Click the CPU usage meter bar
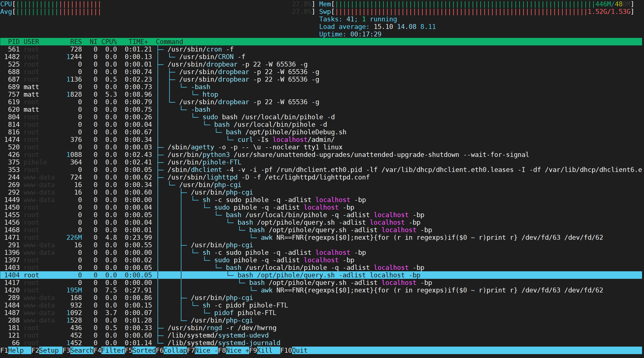This screenshot has width=644, height=358. pyautogui.click(x=158, y=4)
